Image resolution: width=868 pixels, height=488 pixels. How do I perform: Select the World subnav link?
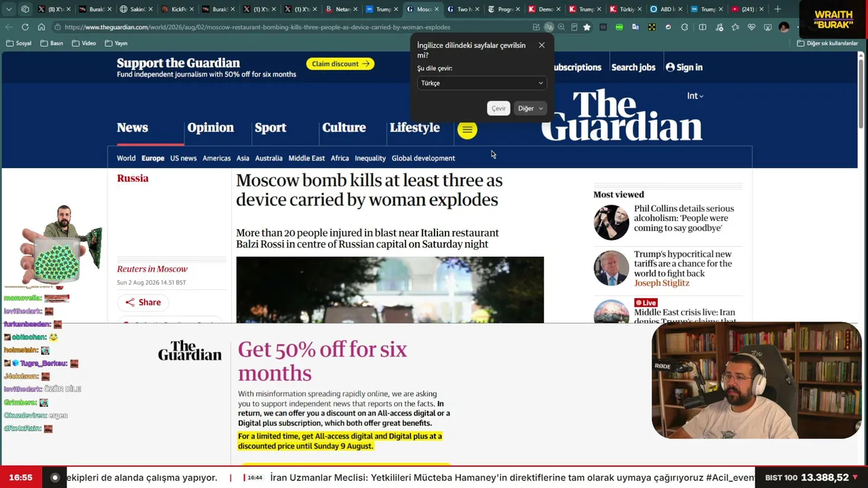[126, 158]
